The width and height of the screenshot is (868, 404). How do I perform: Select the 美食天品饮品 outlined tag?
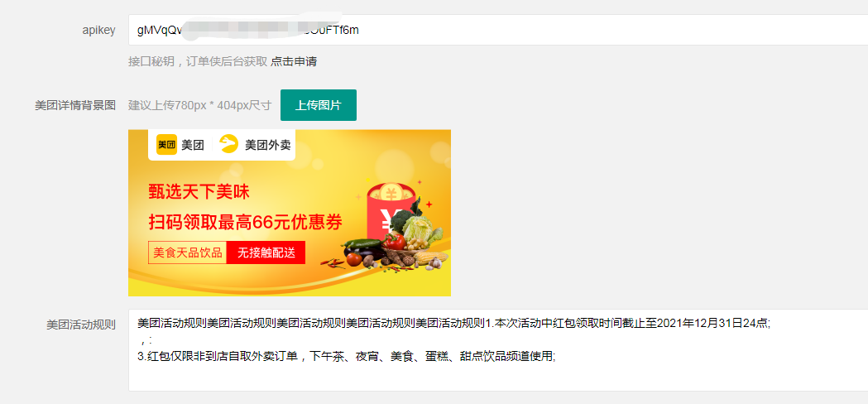point(188,252)
